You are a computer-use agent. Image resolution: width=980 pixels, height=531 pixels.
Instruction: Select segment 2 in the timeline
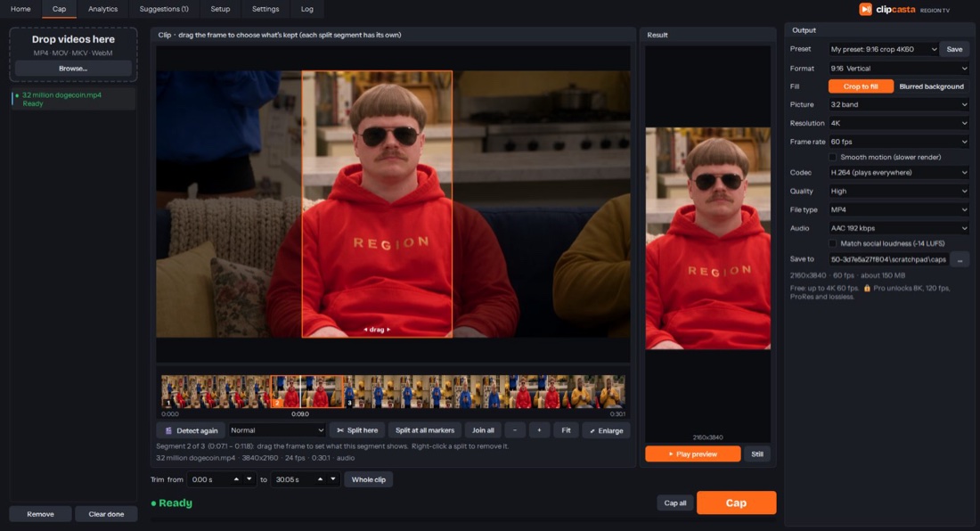[306, 392]
